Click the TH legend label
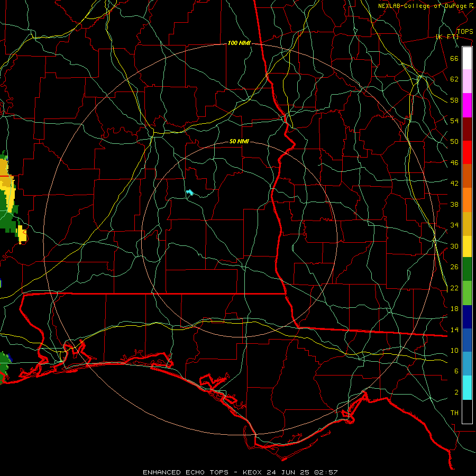This screenshot has height=476, width=476. pos(454,413)
